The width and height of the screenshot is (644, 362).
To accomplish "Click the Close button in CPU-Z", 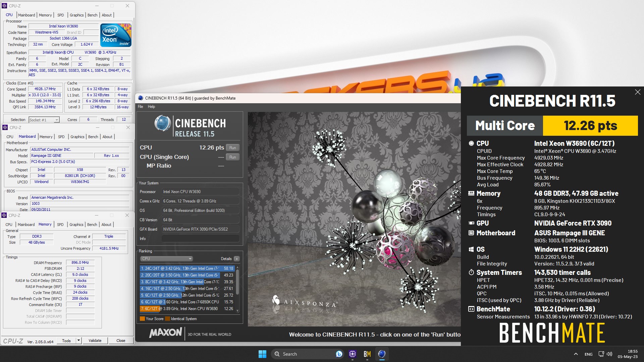I will 121,341.
